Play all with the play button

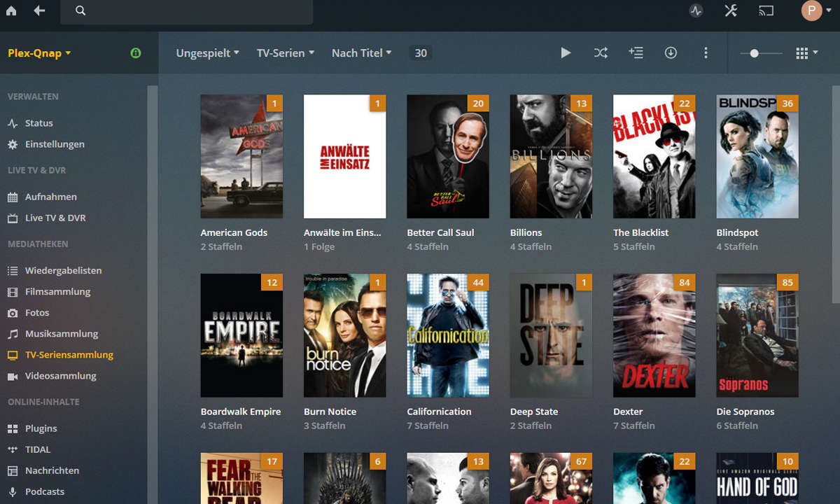(x=566, y=52)
